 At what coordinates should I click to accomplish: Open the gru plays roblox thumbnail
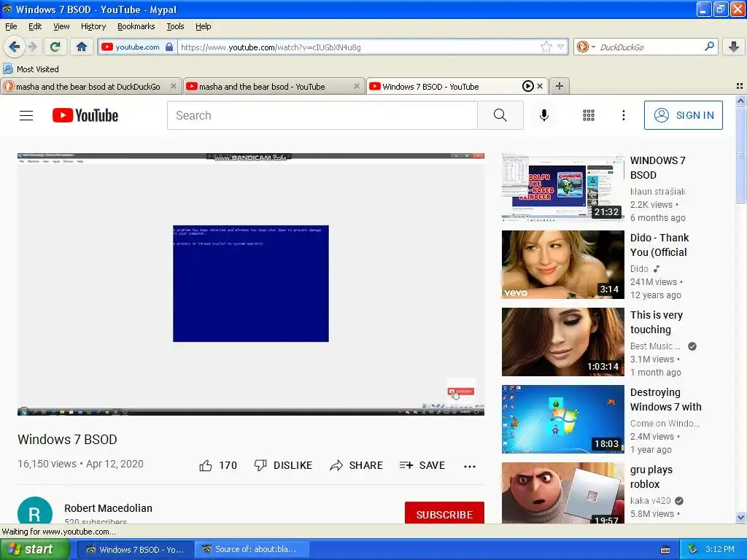point(562,493)
